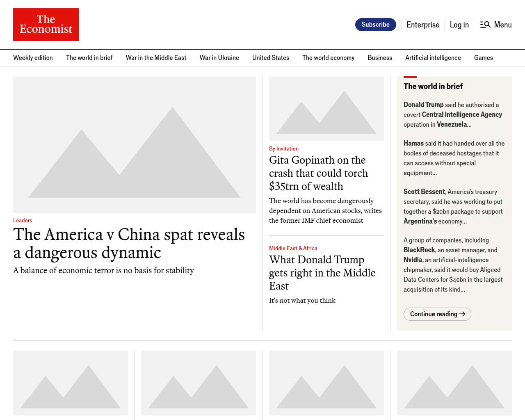Go to The world in brief nav item
Screen dimensions: 525x420
(89, 58)
